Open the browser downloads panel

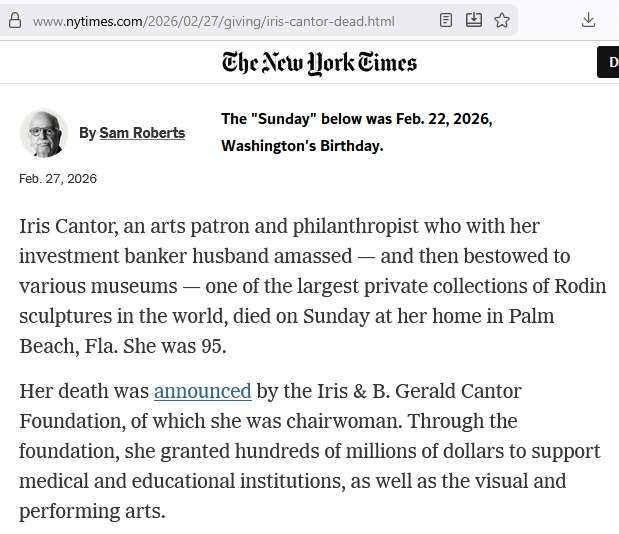pyautogui.click(x=589, y=20)
